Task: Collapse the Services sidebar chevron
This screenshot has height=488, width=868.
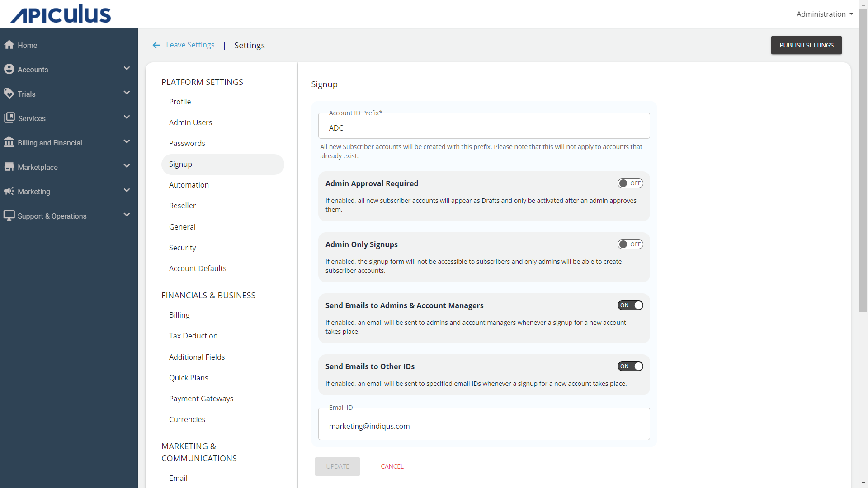Action: [x=127, y=117]
